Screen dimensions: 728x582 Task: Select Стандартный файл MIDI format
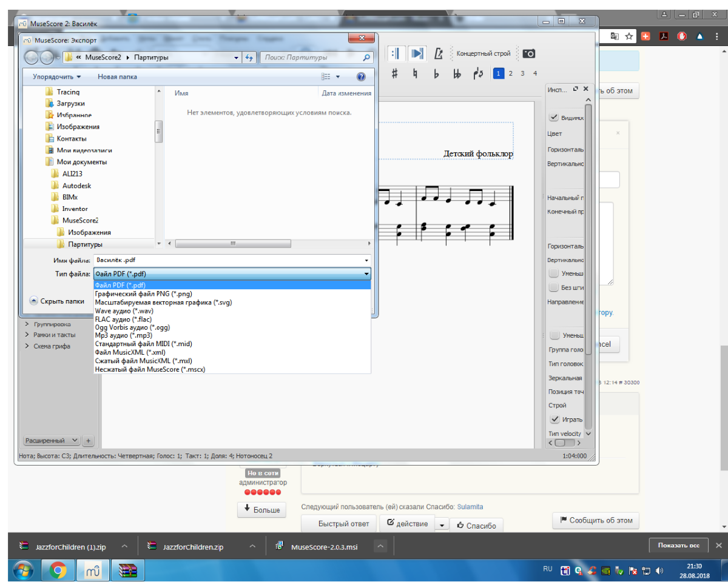point(232,343)
